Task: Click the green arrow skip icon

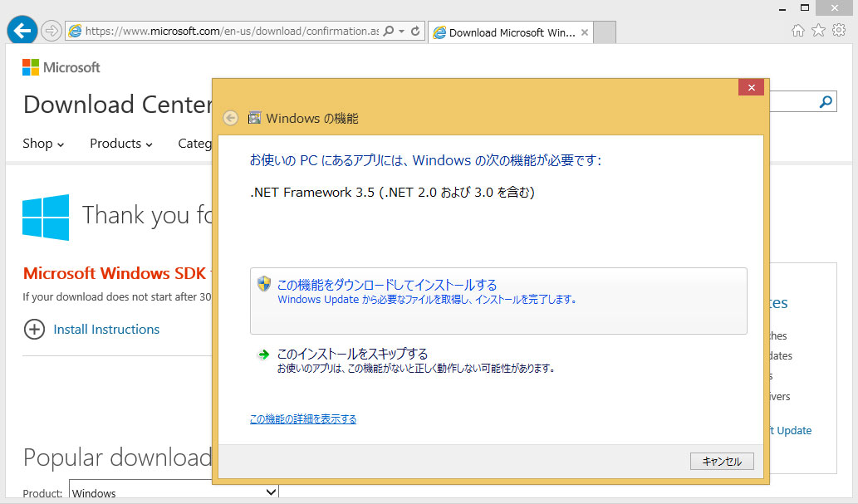Action: tap(263, 355)
